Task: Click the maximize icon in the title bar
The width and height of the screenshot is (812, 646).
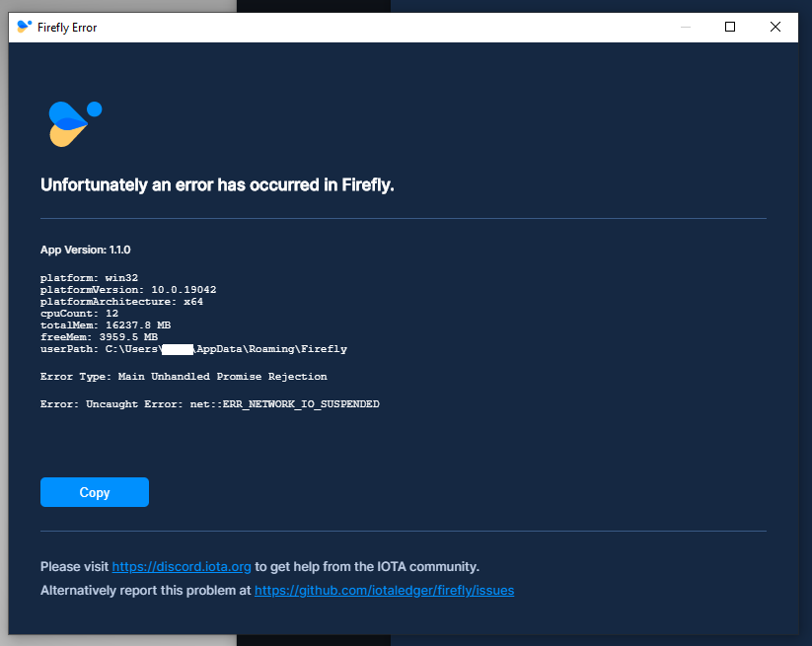Action: [729, 27]
